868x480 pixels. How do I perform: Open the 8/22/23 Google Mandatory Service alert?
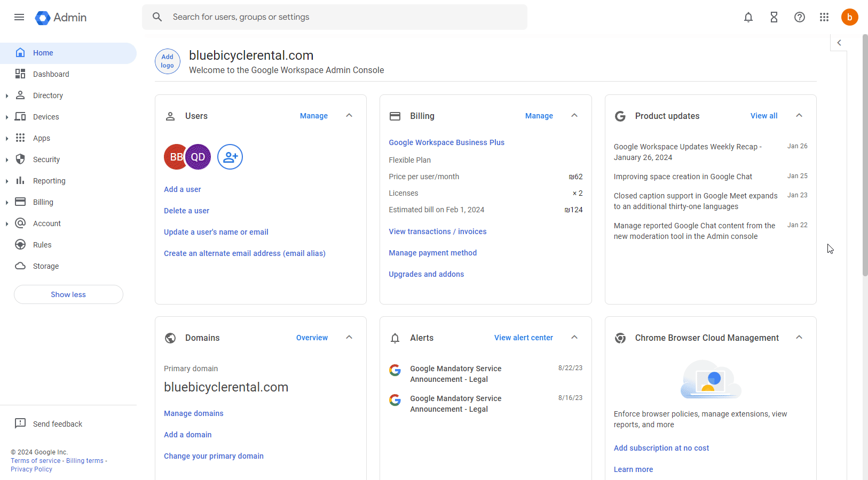[x=486, y=374]
